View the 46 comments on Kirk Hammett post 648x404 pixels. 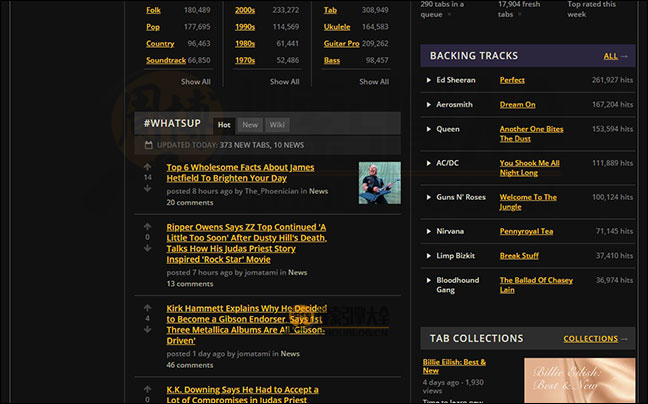(x=190, y=365)
